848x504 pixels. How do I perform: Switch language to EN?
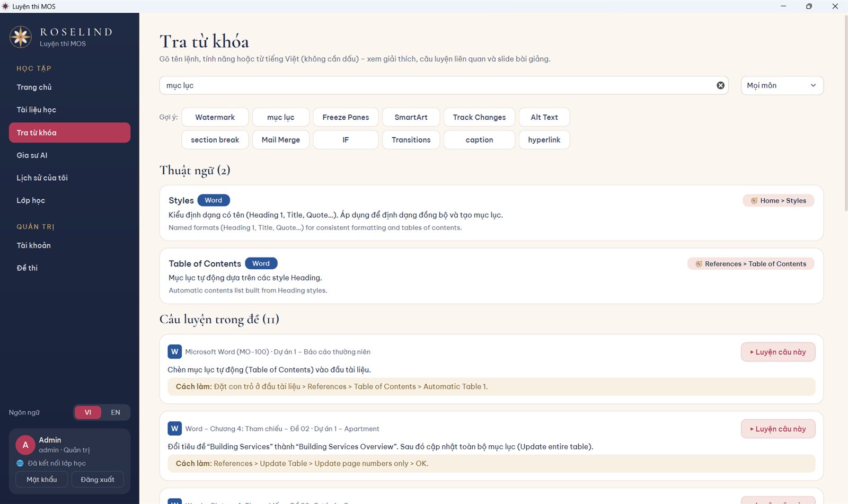116,412
